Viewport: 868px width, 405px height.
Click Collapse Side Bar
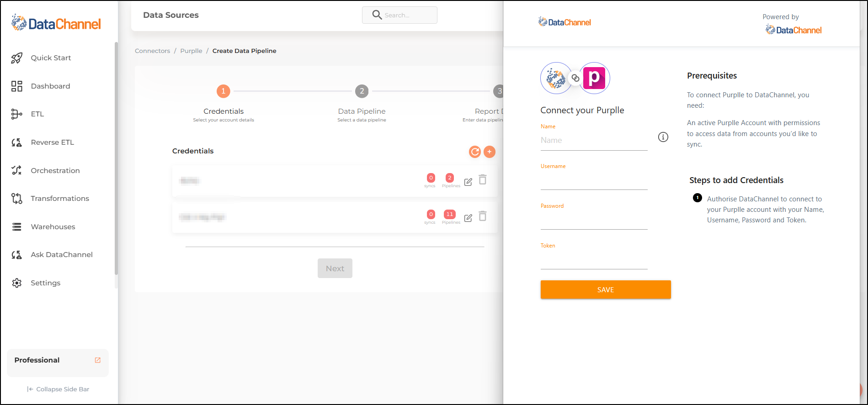(x=58, y=389)
